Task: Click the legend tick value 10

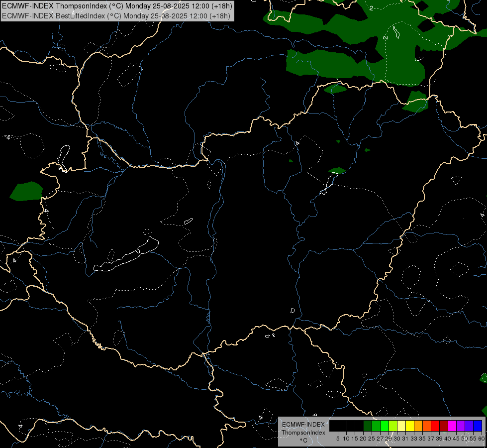Action: pos(346,439)
